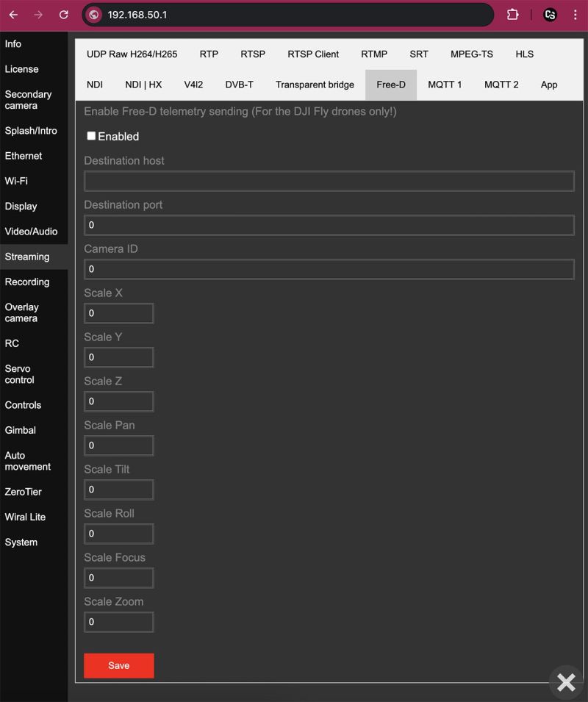Go to Video/Audio settings in sidebar
This screenshot has width=588, height=702.
[x=31, y=232]
